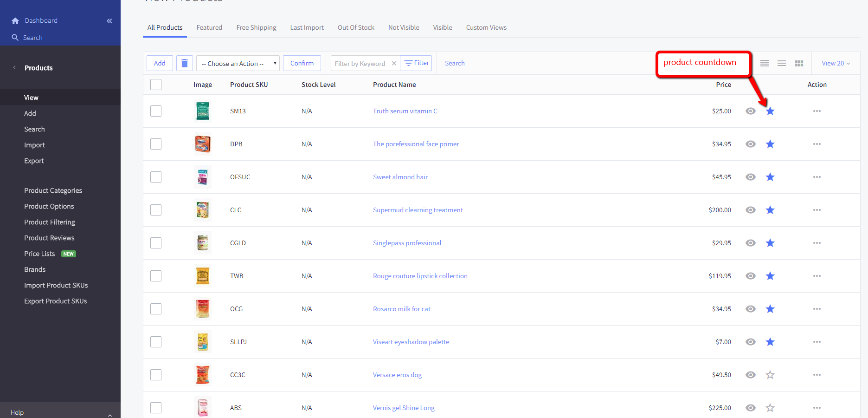868x418 pixels.
Task: Open the Filter options button
Action: (x=417, y=63)
